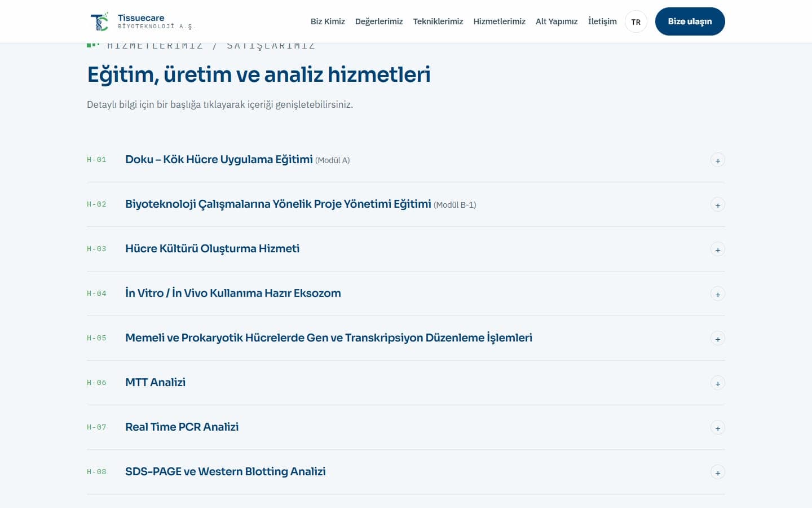Go to Değerlerimiz section
This screenshot has width=812, height=508.
click(x=379, y=21)
